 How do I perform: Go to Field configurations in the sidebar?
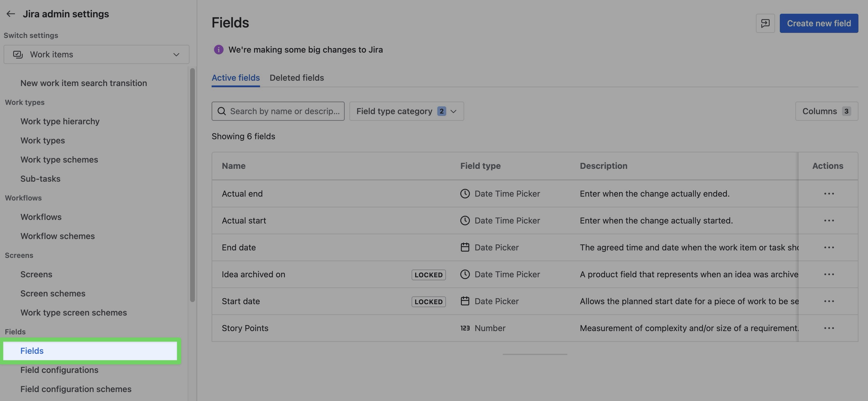point(59,370)
